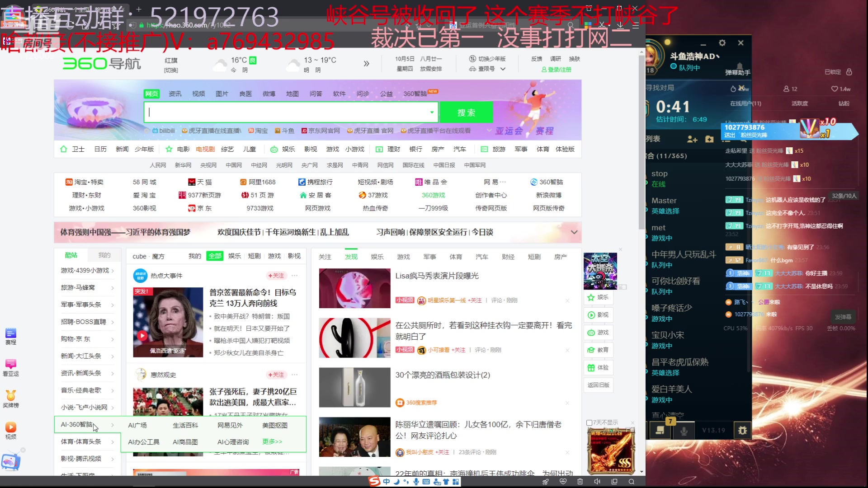Viewport: 868px width, 488px height.
Task: Click the floating TV mascot icon
Action: 11,461
